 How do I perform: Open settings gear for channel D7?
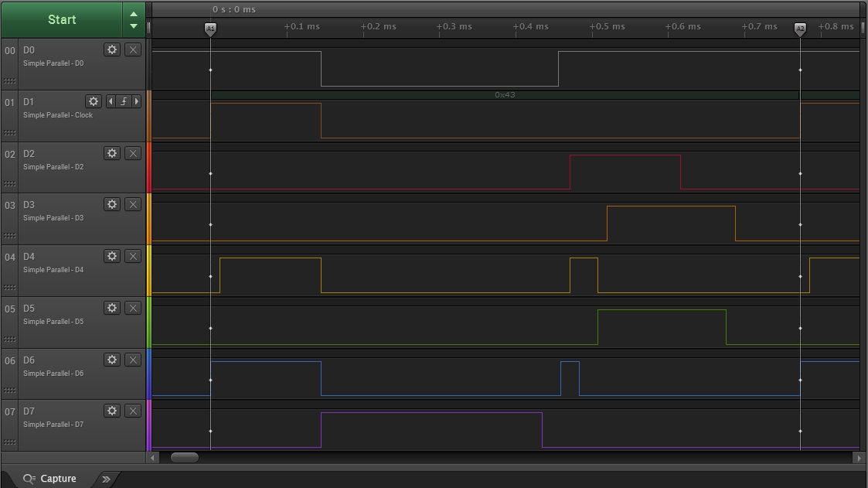tap(112, 411)
